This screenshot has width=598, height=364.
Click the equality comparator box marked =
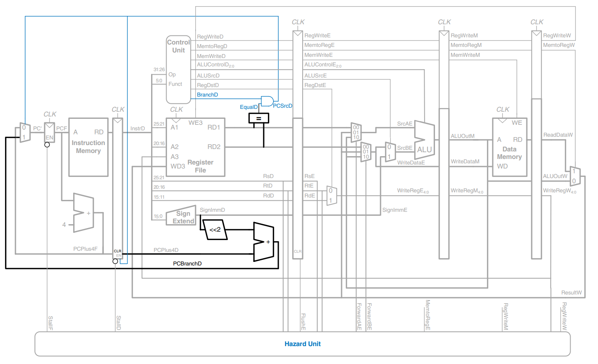[258, 118]
